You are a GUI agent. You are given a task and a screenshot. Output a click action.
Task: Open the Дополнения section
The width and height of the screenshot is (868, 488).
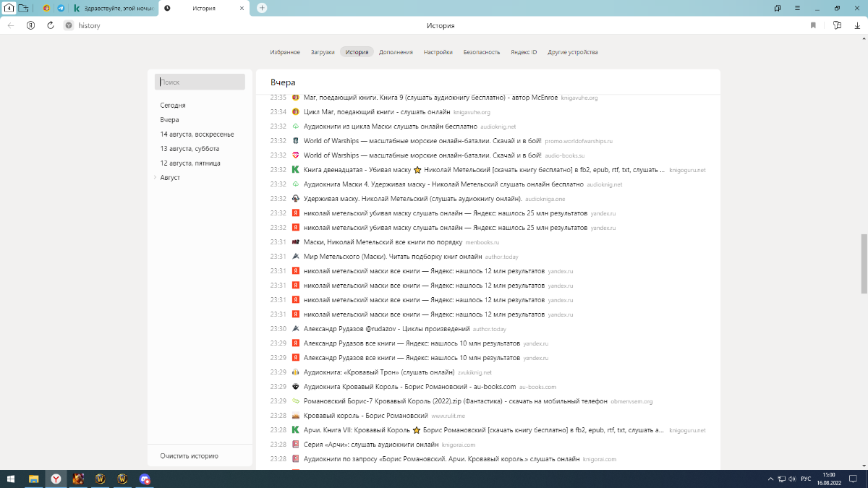tap(396, 52)
